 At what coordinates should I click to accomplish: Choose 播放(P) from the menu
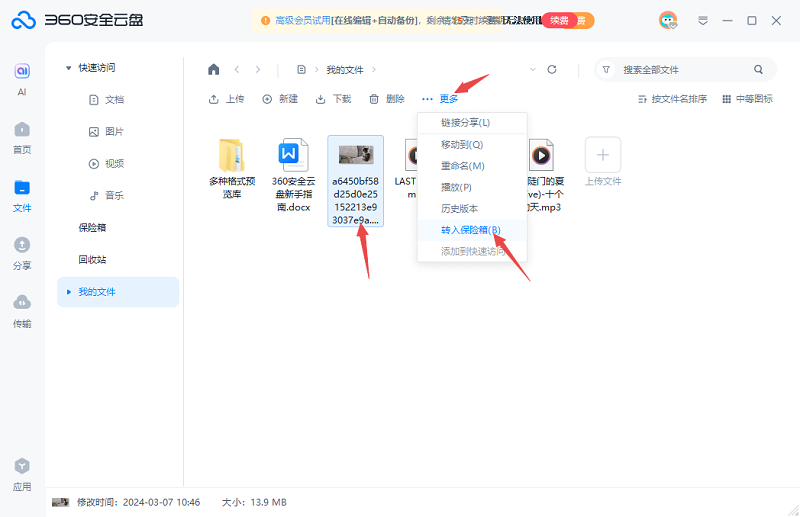point(472,187)
